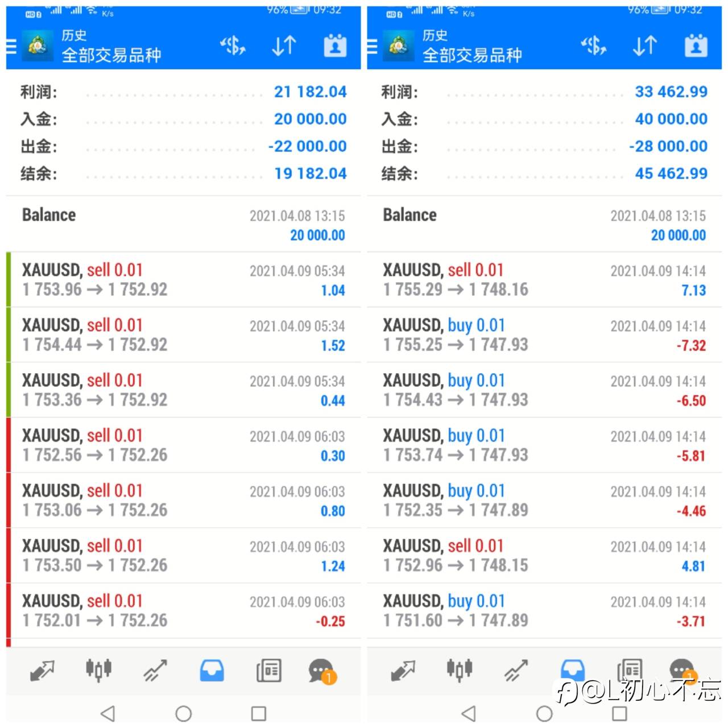The width and height of the screenshot is (728, 728).
Task: Open the sell trade with profit 0.80
Action: 183,500
